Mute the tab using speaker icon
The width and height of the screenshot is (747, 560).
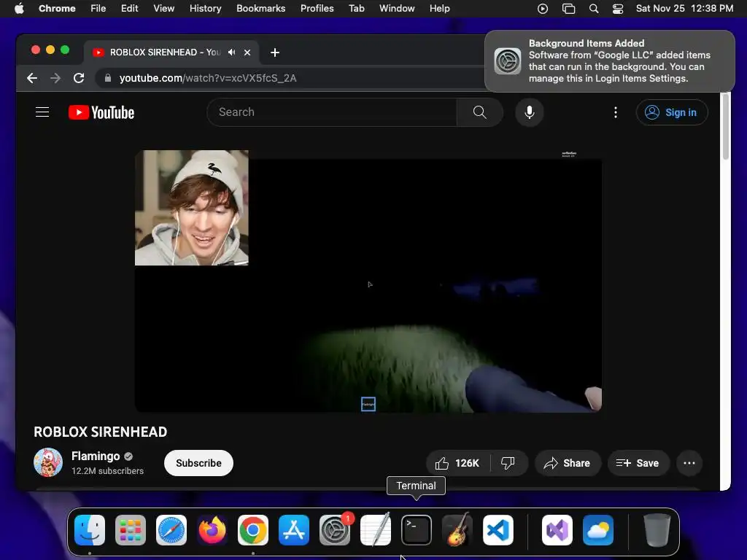(x=231, y=52)
